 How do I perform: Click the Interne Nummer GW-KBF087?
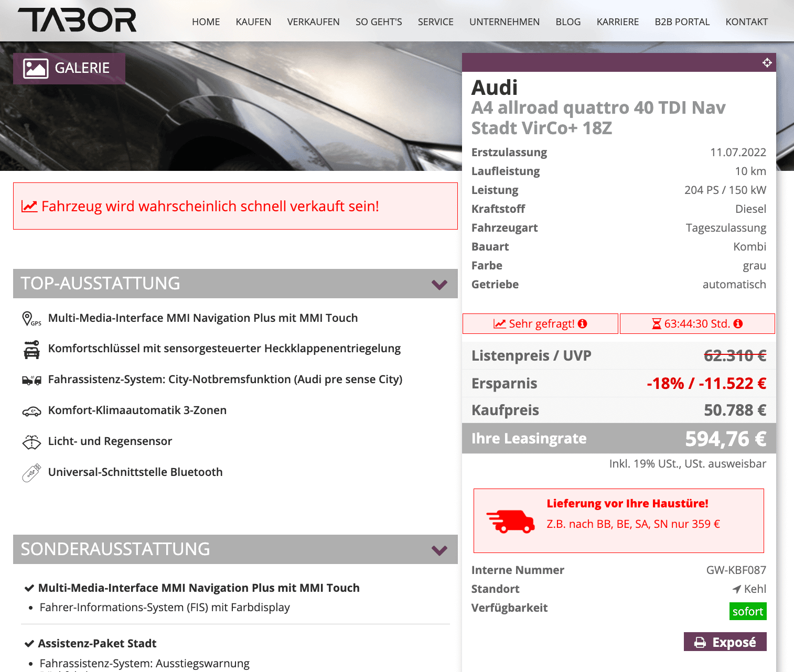736,570
